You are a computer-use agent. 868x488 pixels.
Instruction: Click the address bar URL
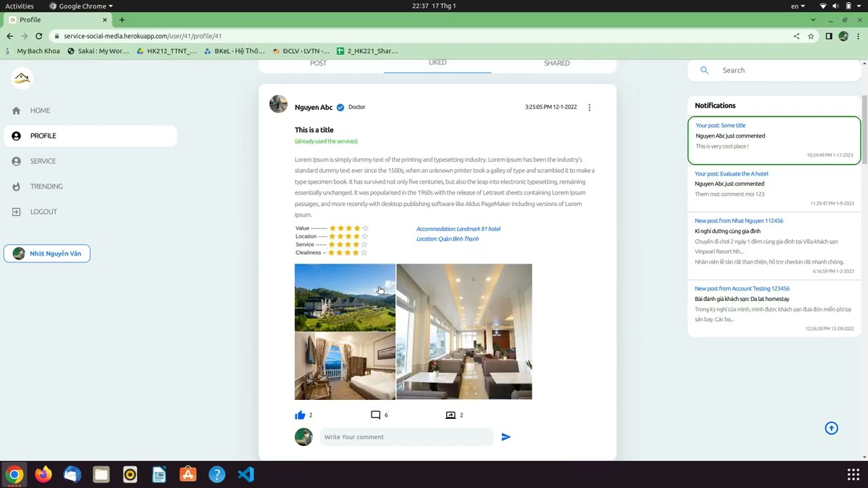point(142,36)
